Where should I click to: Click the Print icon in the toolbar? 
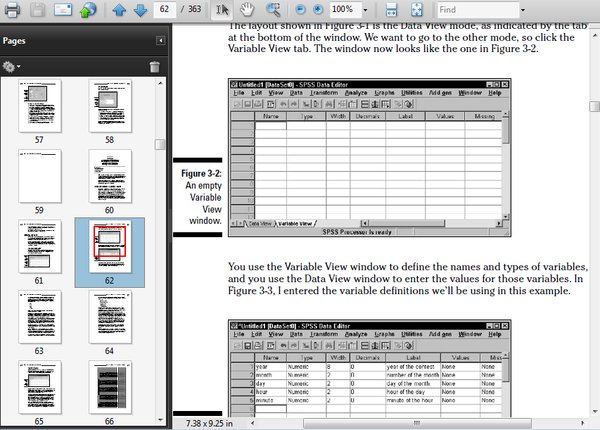[12, 10]
